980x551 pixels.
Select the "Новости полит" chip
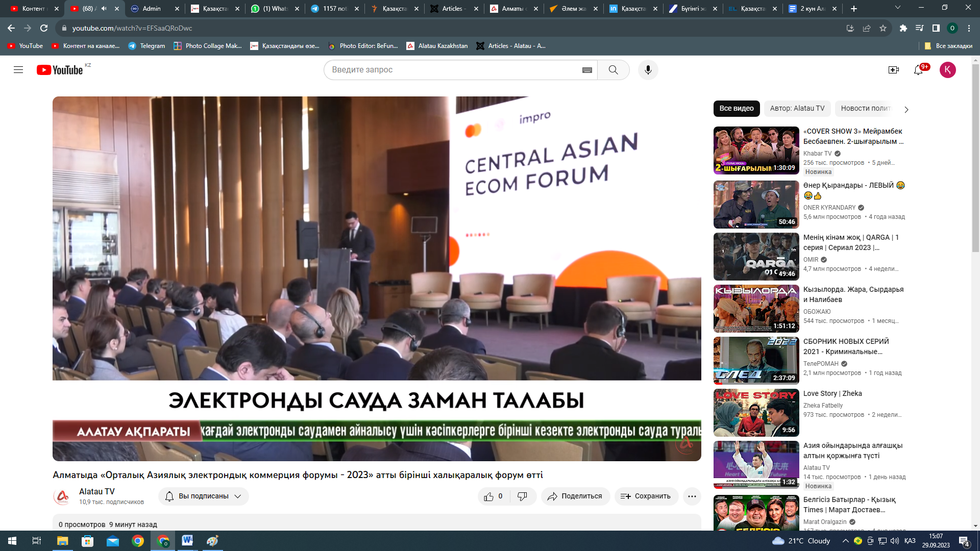point(866,109)
